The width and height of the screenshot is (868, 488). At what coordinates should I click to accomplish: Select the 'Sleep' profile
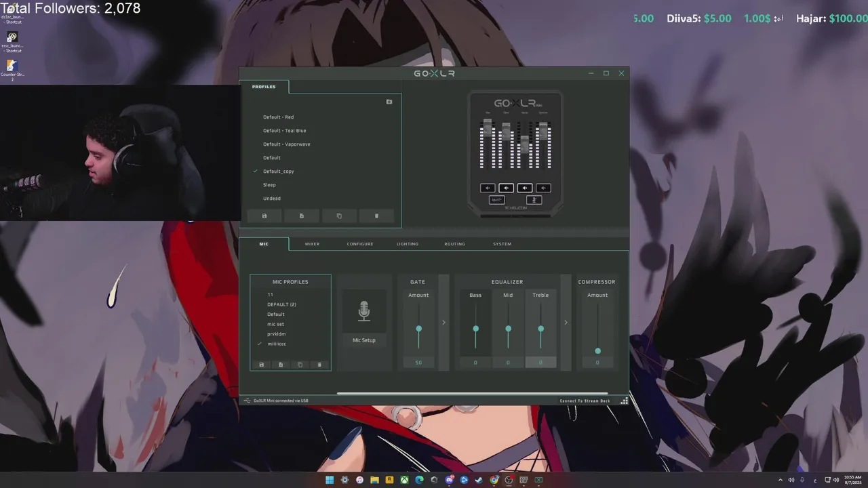click(269, 185)
